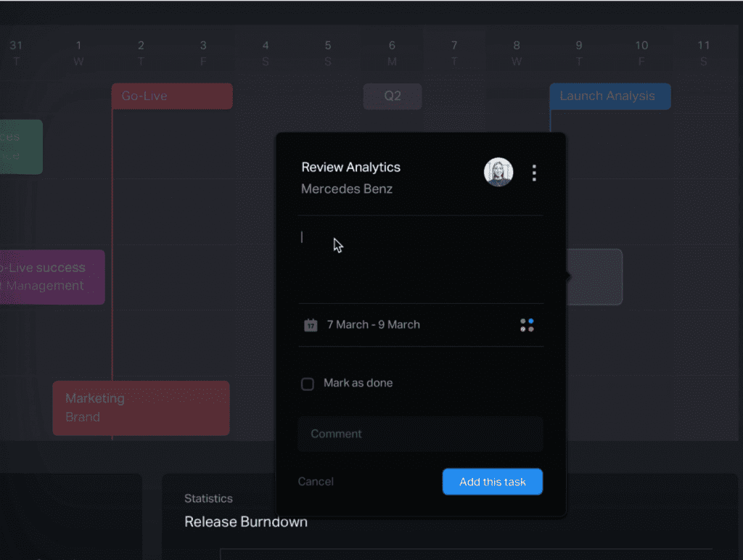This screenshot has width=743, height=560.
Task: Tick the Mark as done checkbox
Action: point(308,384)
